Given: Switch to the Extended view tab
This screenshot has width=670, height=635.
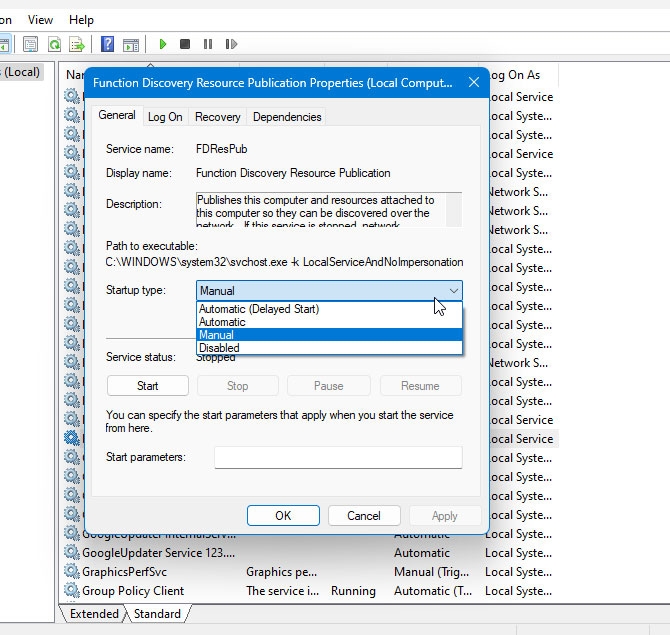Looking at the screenshot, I should (94, 614).
